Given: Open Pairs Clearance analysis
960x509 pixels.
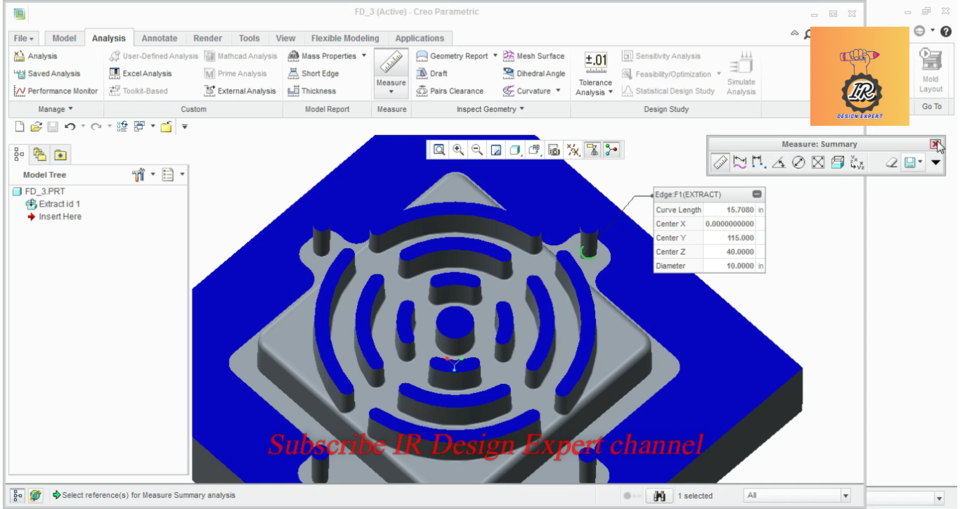Looking at the screenshot, I should pyautogui.click(x=449, y=91).
